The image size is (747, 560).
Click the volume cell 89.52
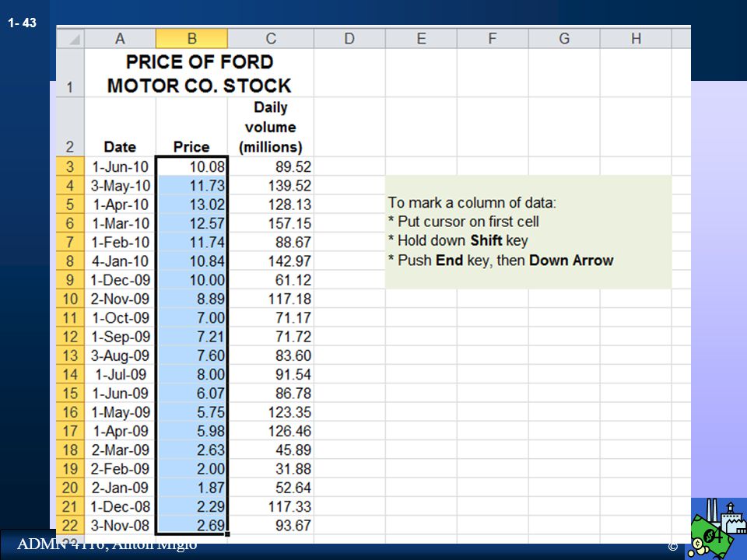pos(271,166)
